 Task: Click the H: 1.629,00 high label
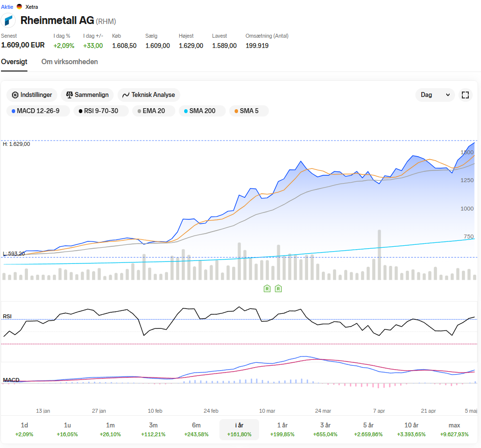tap(17, 144)
